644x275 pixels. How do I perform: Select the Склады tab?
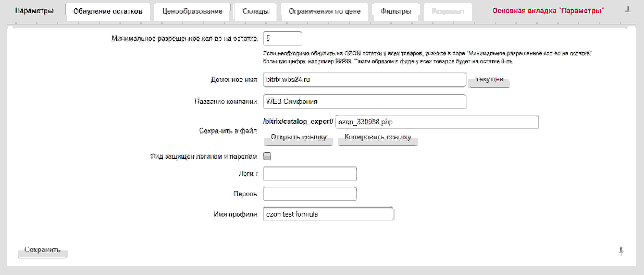(255, 11)
